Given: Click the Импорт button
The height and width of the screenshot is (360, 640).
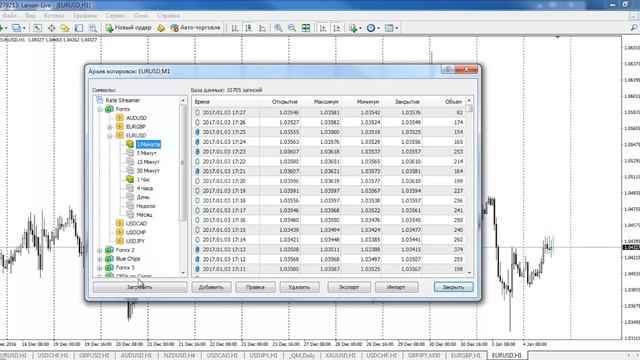Looking at the screenshot, I should point(396,287).
